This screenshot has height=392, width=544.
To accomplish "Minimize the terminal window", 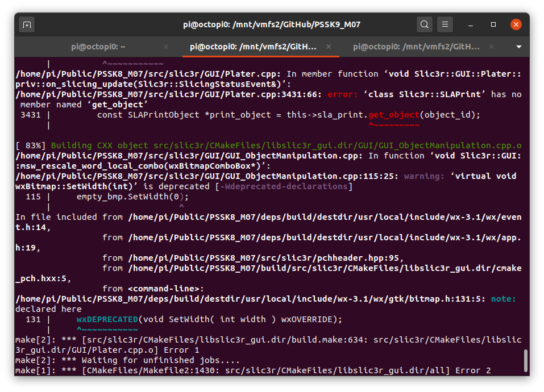I will (x=470, y=24).
